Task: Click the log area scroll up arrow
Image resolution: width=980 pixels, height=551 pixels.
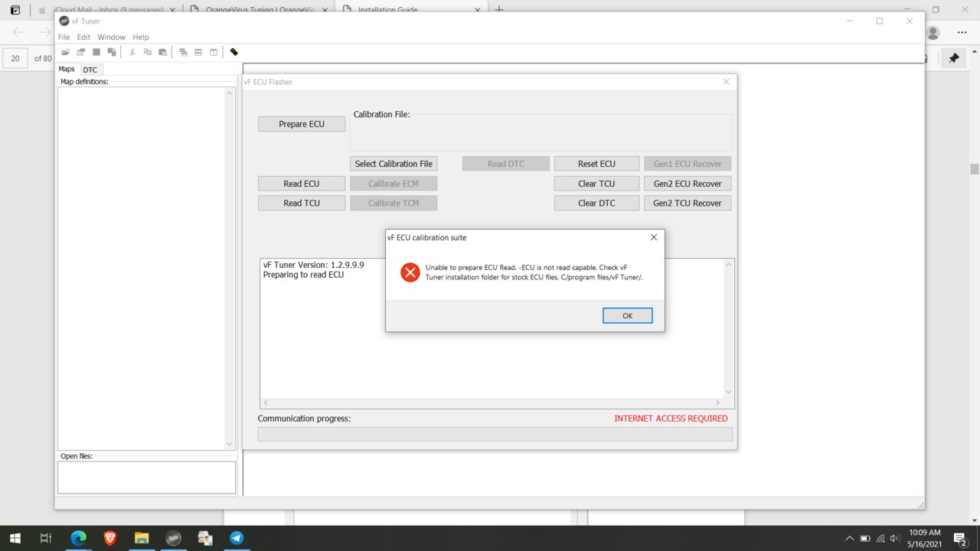Action: click(728, 265)
